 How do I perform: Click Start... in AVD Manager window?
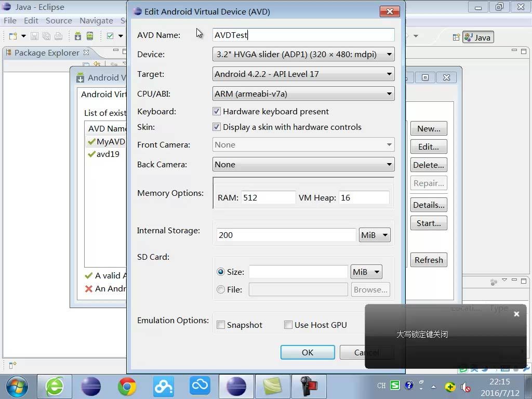(x=429, y=223)
